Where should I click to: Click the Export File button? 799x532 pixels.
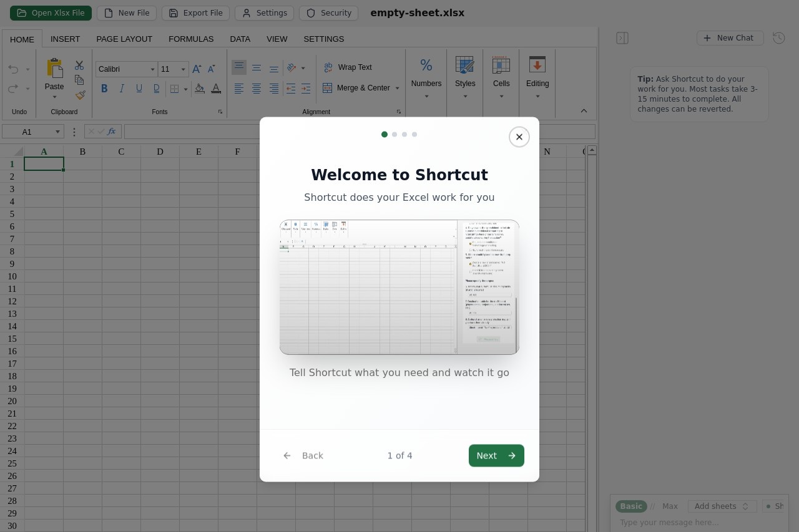196,12
